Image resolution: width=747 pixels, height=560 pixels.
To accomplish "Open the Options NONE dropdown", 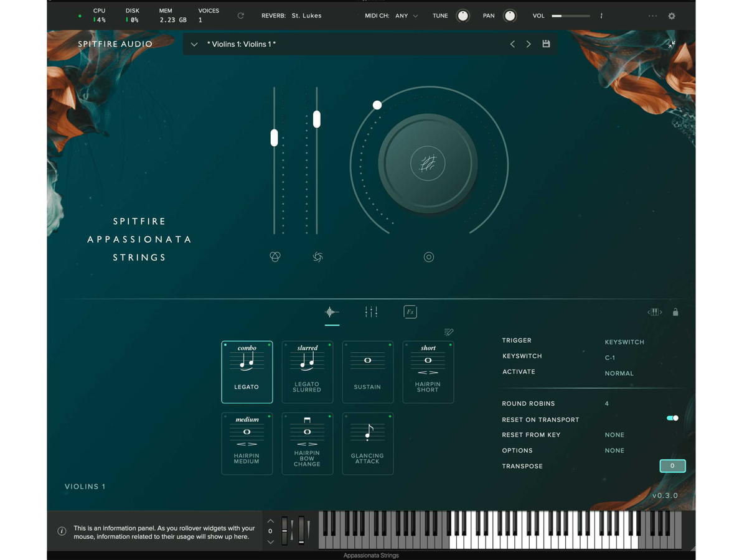I will [614, 450].
